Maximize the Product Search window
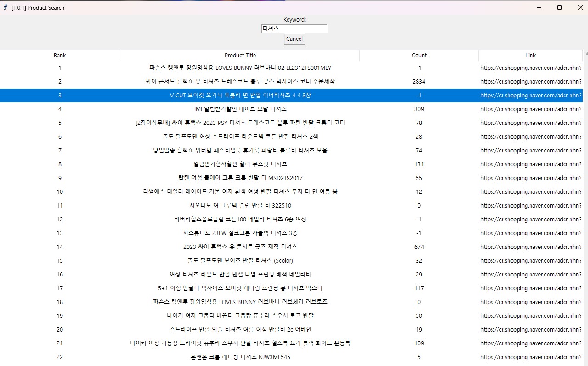This screenshot has width=588, height=366. pyautogui.click(x=559, y=7)
